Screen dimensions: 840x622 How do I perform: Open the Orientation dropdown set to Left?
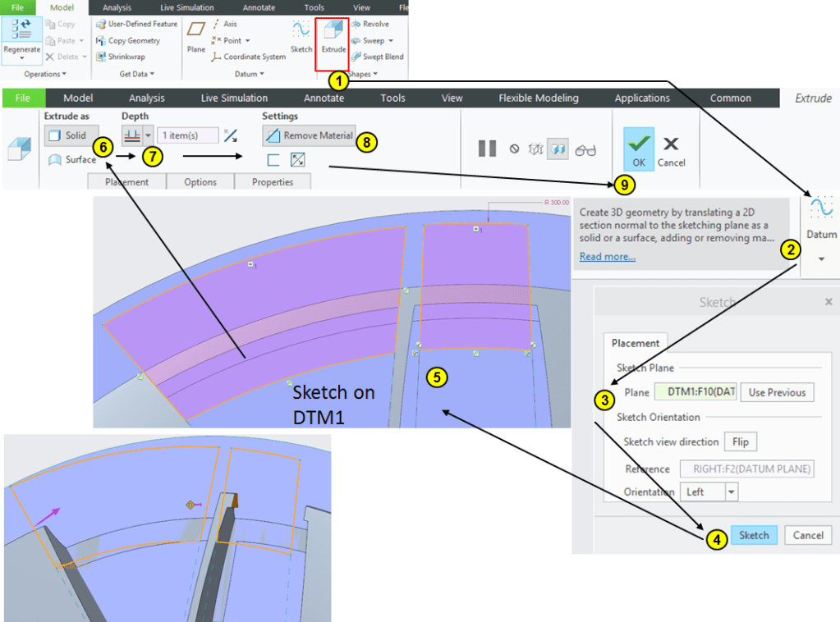point(731,492)
